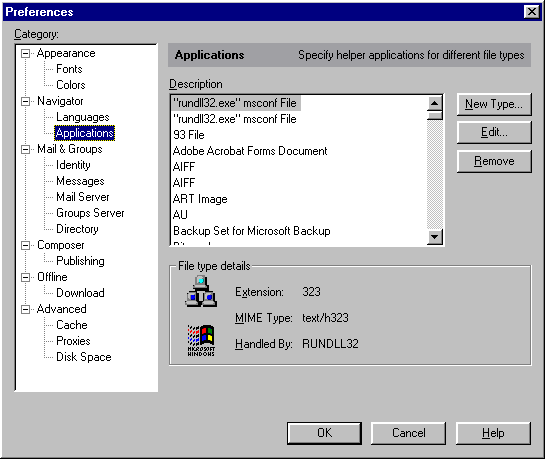Viewport: 545px width, 459px height.
Task: Select Fonts under Appearance
Action: [x=69, y=69]
